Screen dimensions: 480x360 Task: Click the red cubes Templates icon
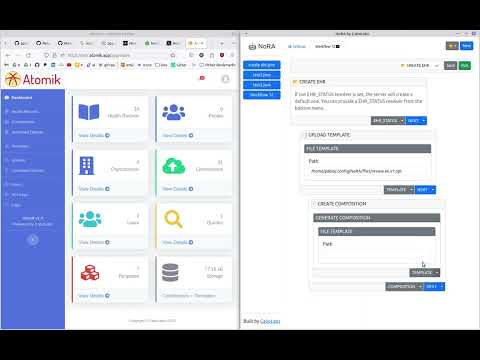coord(90,273)
